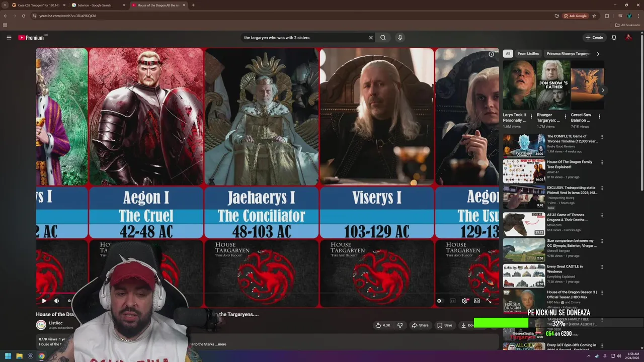Open the notifications bell
This screenshot has height=362, width=644.
tap(614, 38)
